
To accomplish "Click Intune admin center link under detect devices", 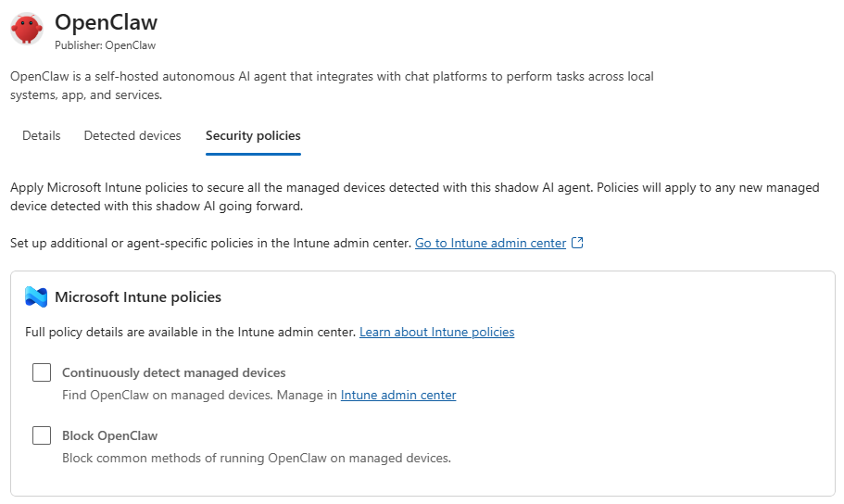I will point(398,396).
